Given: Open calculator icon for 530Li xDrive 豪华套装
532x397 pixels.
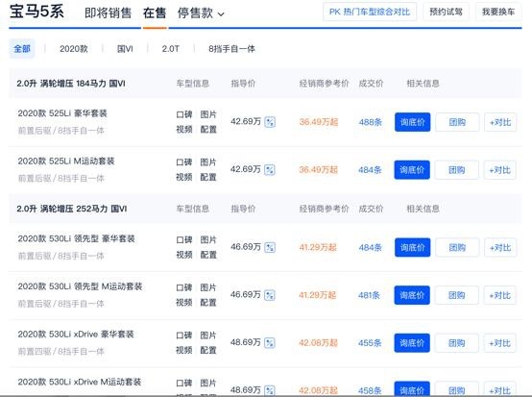Looking at the screenshot, I should tap(270, 342).
